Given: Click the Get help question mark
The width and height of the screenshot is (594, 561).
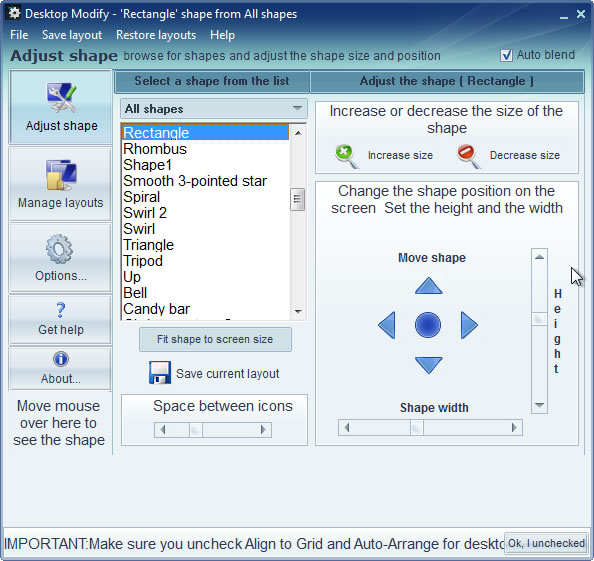Looking at the screenshot, I should [61, 310].
